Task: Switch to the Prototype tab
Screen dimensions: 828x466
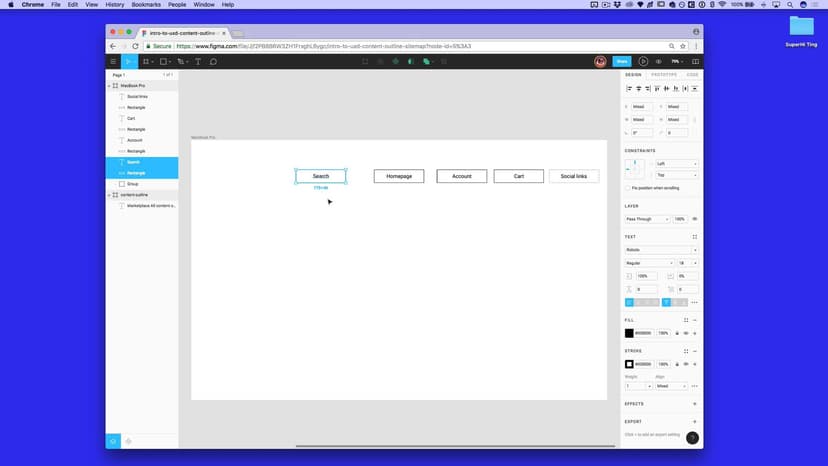Action: (663, 75)
